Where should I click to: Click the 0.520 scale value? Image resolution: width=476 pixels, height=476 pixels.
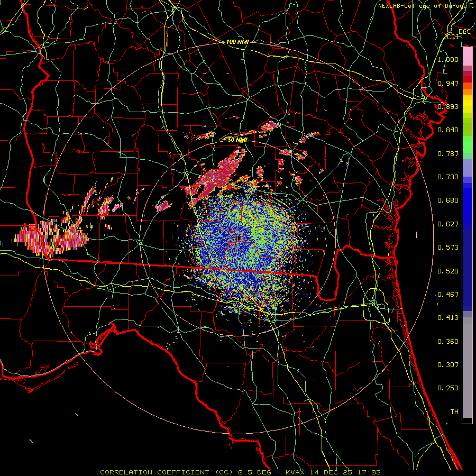[448, 271]
